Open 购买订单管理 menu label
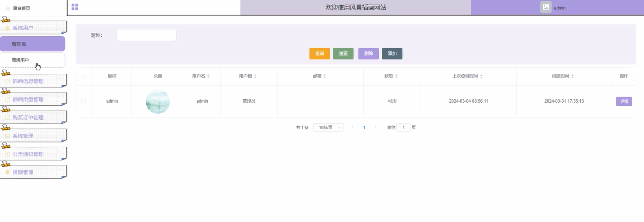644x222 pixels. point(28,118)
